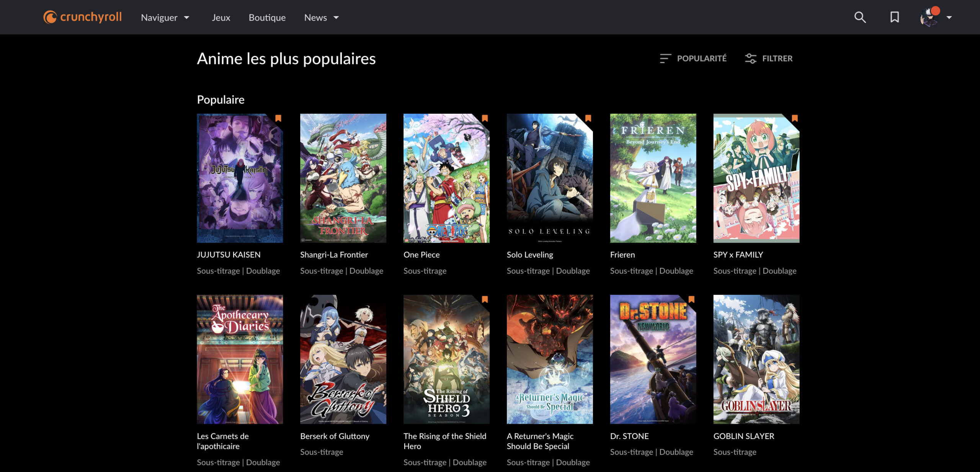
Task: Toggle watchlist bookmark on Dr. STONE poster
Action: coord(692,299)
